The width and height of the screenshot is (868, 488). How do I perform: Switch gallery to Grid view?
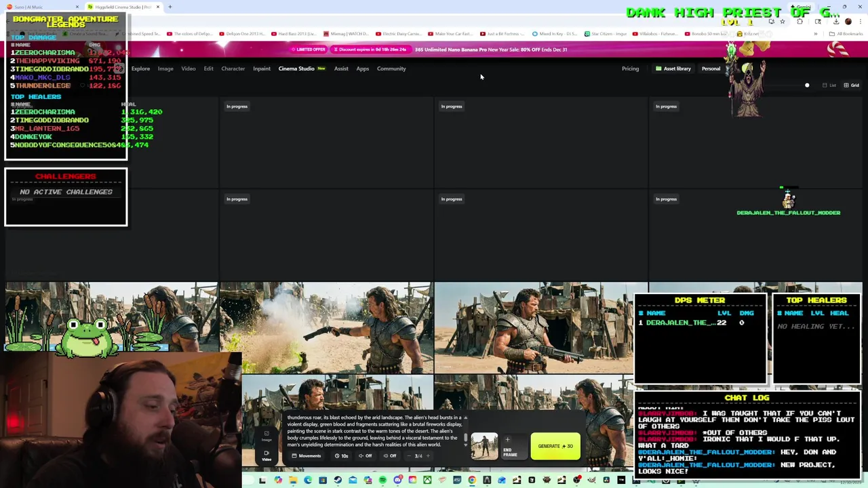pyautogui.click(x=851, y=85)
